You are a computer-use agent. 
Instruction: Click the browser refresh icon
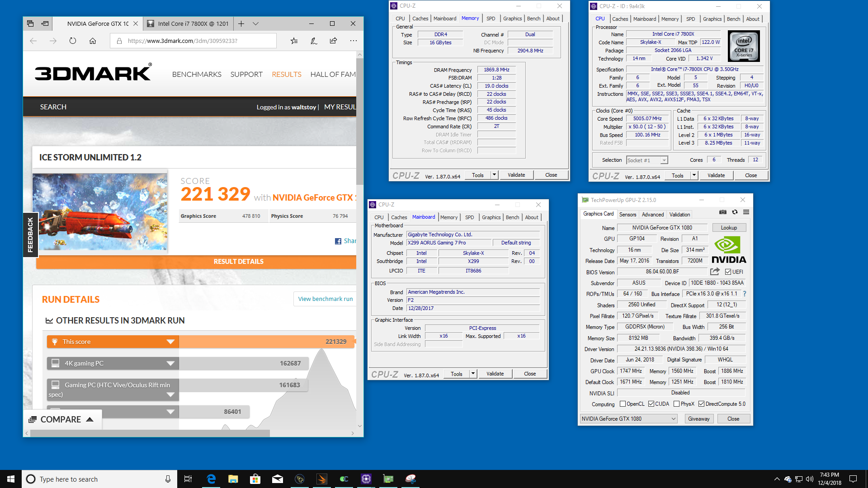(73, 41)
